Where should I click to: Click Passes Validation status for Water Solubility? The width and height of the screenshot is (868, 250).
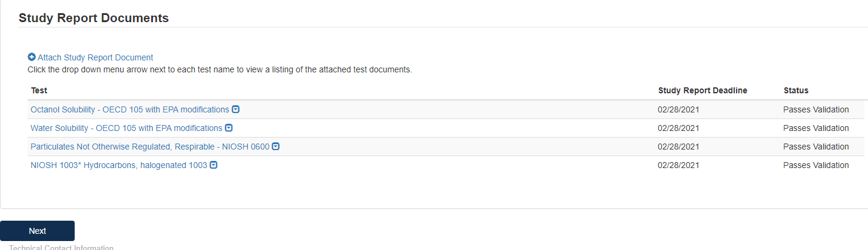point(815,128)
